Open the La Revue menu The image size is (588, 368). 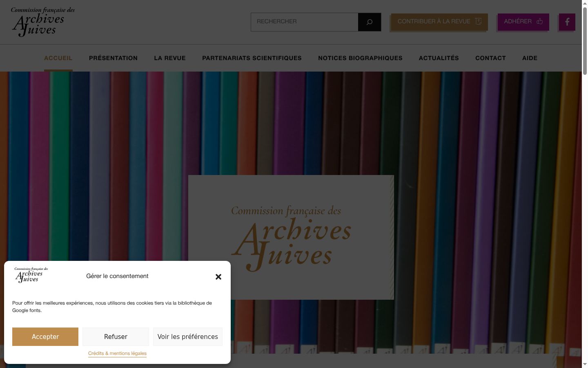[170, 58]
